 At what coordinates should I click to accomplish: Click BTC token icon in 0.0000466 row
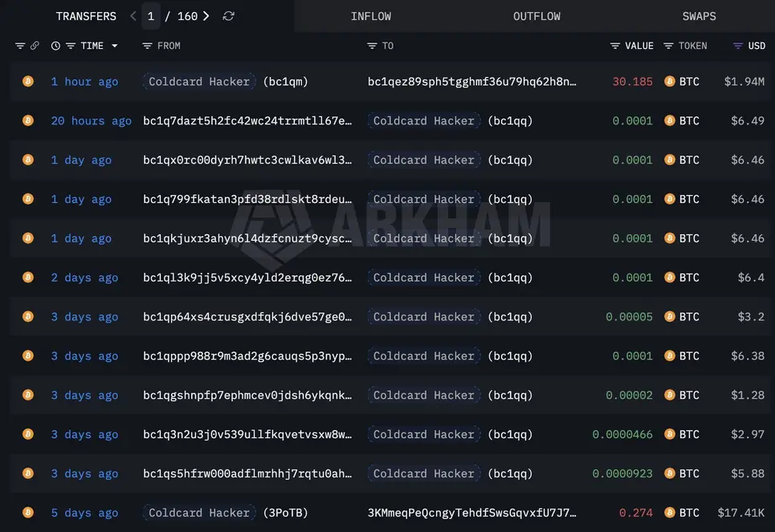point(670,433)
